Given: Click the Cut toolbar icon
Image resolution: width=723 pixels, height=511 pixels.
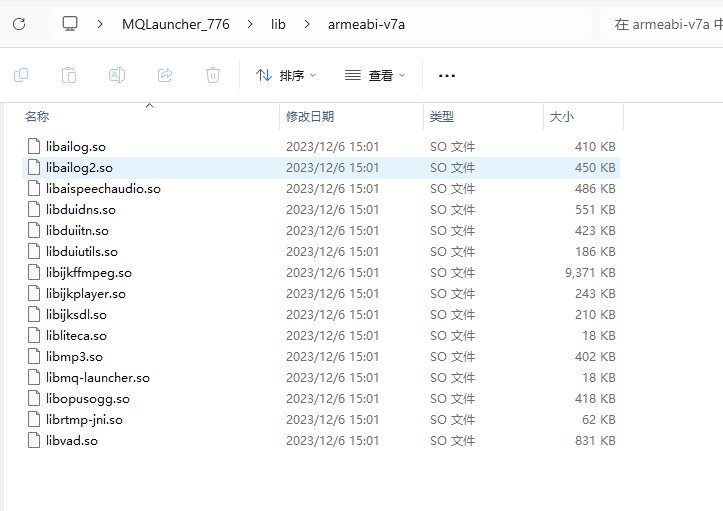Looking at the screenshot, I should (21, 75).
